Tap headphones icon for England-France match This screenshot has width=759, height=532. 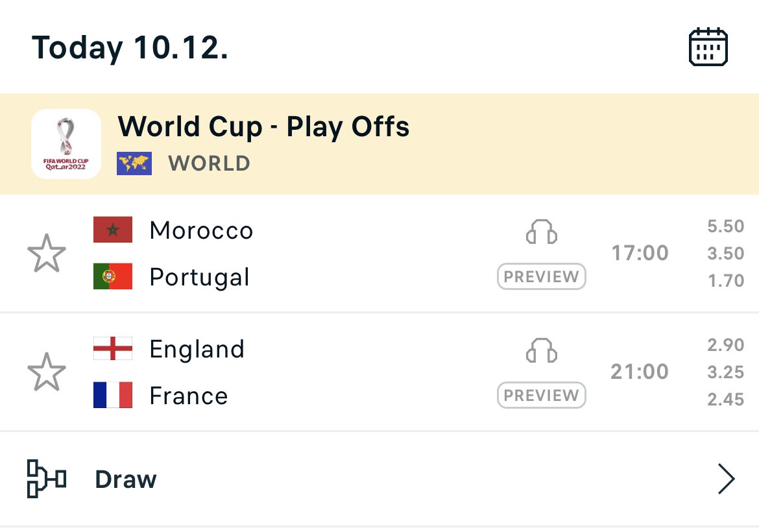coord(541,350)
